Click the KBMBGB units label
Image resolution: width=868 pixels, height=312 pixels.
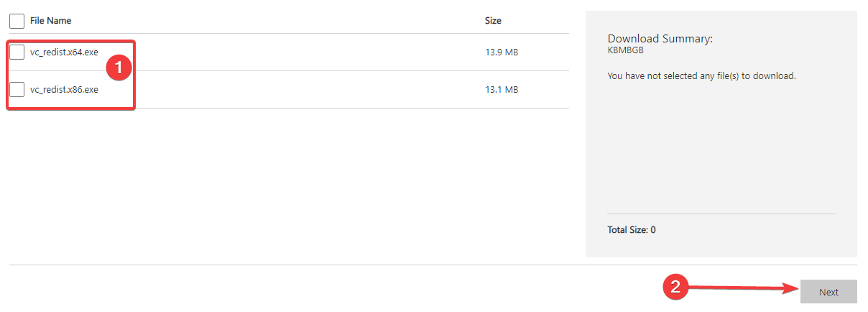(625, 50)
